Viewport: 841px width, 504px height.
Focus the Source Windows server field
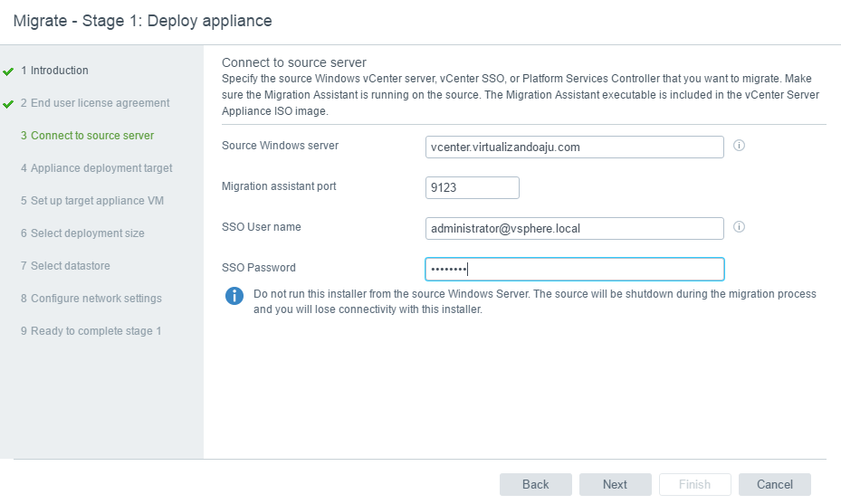[574, 147]
